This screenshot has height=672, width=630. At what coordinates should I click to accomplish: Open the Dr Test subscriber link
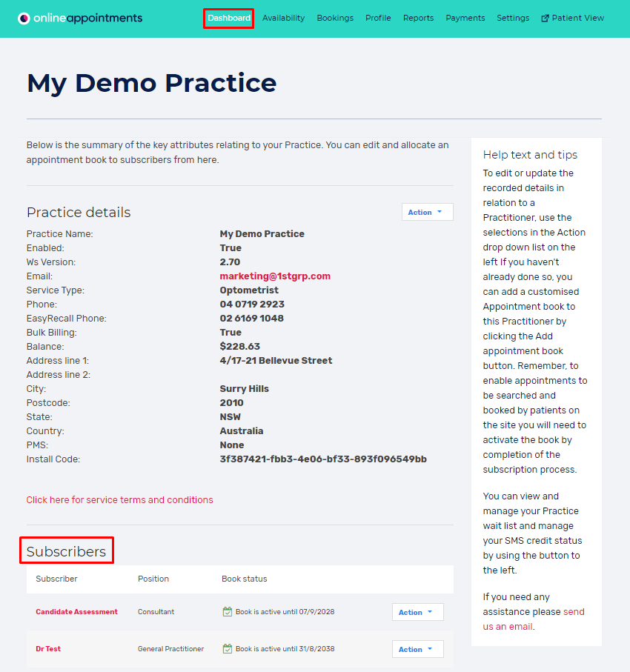tap(48, 649)
